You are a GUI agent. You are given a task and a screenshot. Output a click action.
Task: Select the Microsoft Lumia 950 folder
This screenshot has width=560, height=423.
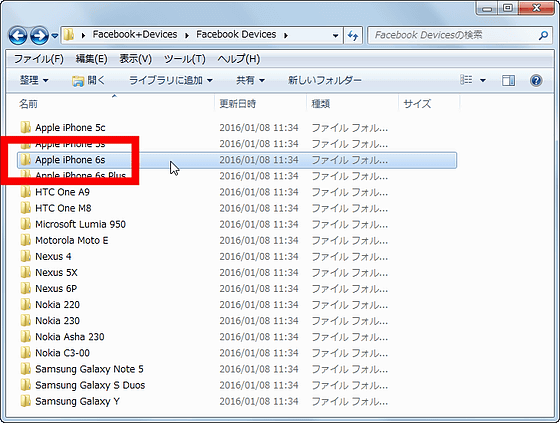point(80,224)
